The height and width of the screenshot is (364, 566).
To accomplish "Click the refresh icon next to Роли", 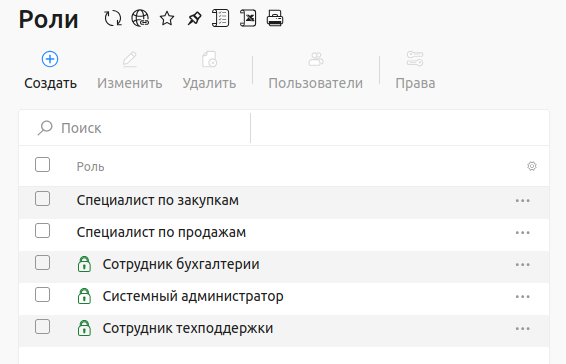I will pos(113,18).
